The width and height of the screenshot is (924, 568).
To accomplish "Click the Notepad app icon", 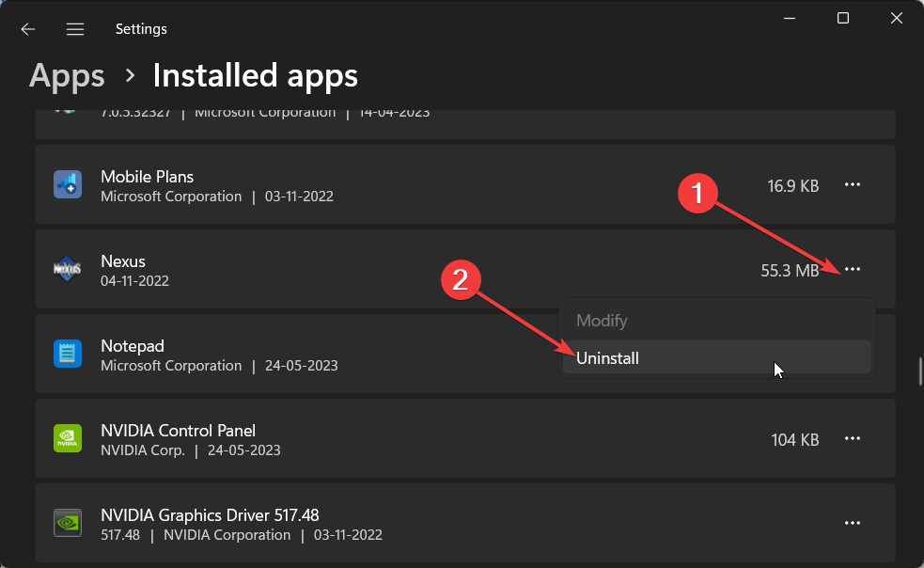I will (68, 354).
